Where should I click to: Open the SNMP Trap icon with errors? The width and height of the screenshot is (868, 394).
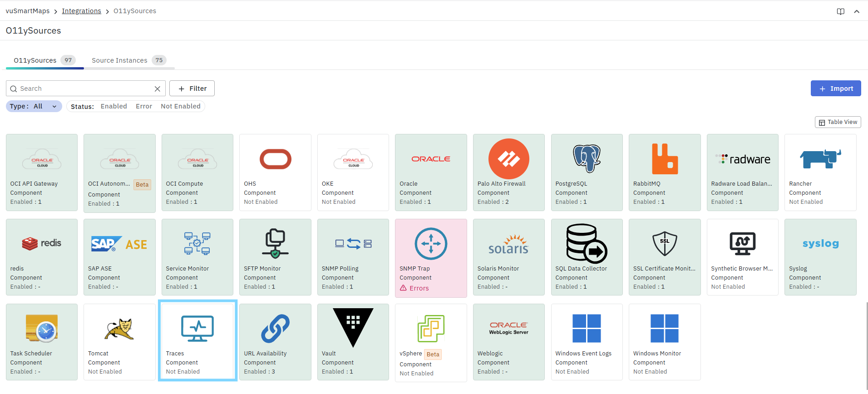pos(431,244)
